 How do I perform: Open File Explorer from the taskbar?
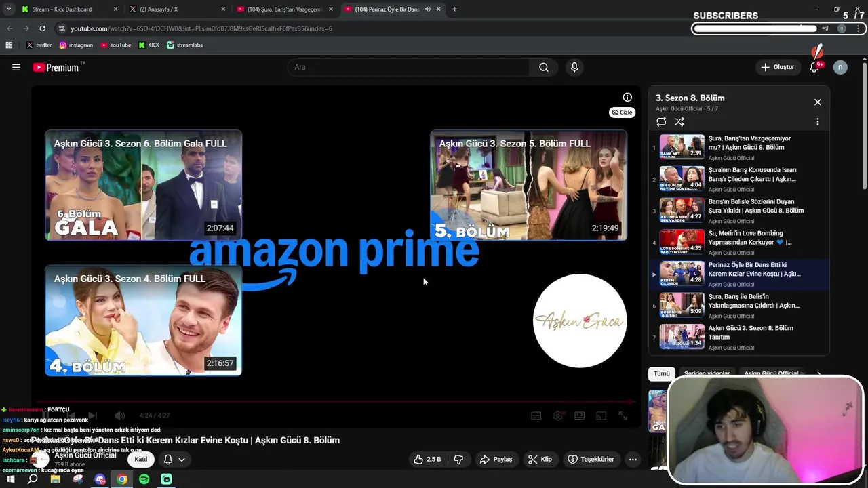(55, 479)
